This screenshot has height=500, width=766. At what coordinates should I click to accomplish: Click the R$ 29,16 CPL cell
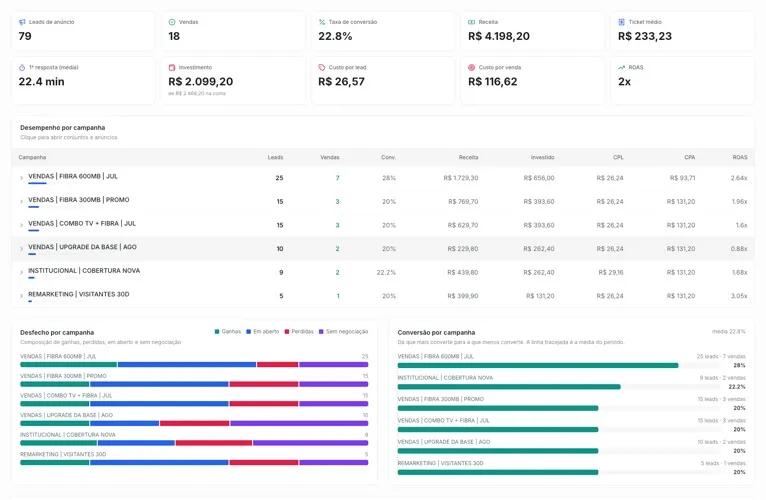(x=611, y=272)
